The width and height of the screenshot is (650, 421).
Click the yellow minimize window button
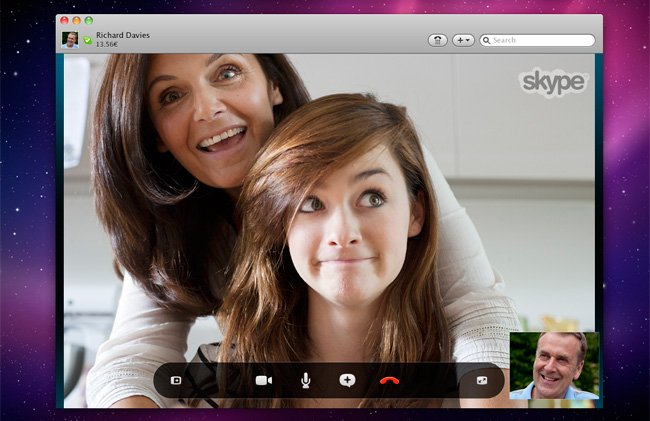76,20
